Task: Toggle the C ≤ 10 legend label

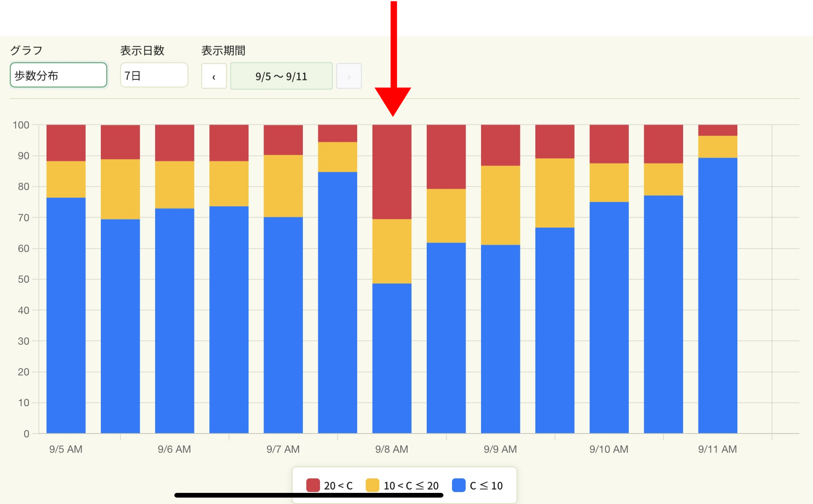Action: coord(486,486)
